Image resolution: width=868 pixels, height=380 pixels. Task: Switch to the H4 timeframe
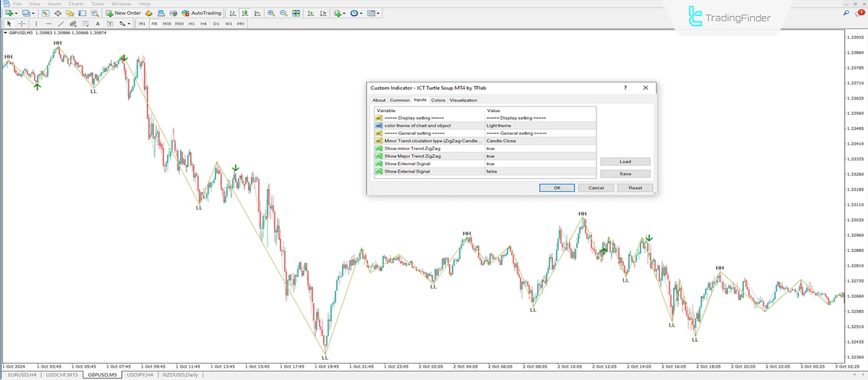[203, 24]
